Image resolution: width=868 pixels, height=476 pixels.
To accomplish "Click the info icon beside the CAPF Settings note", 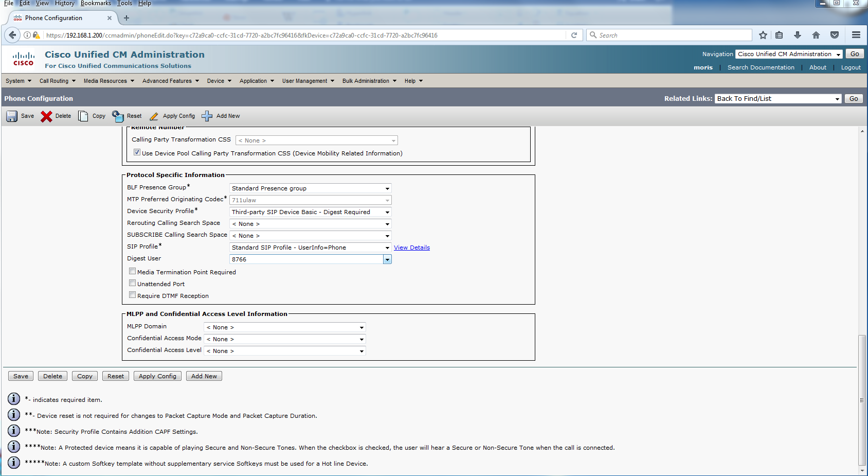I will 14,431.
